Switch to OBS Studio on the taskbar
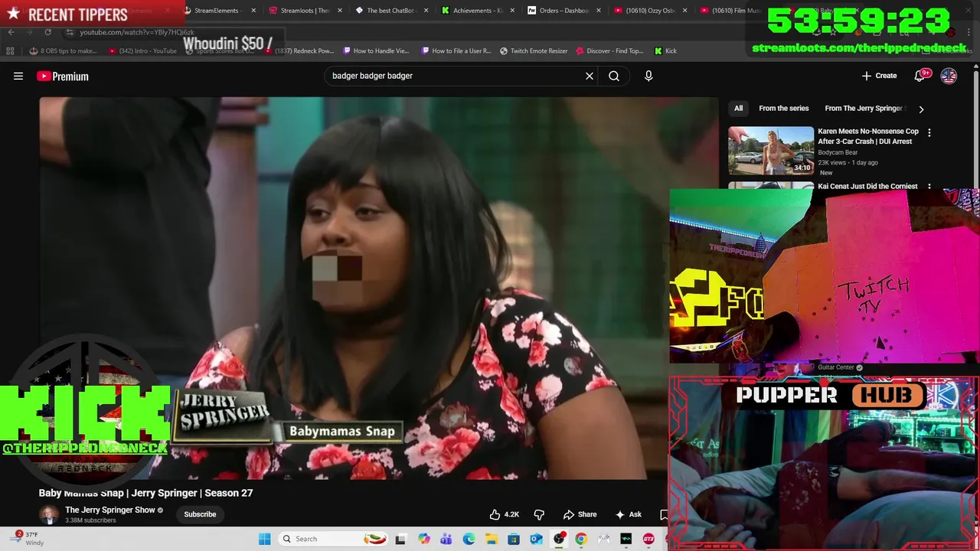 559,539
